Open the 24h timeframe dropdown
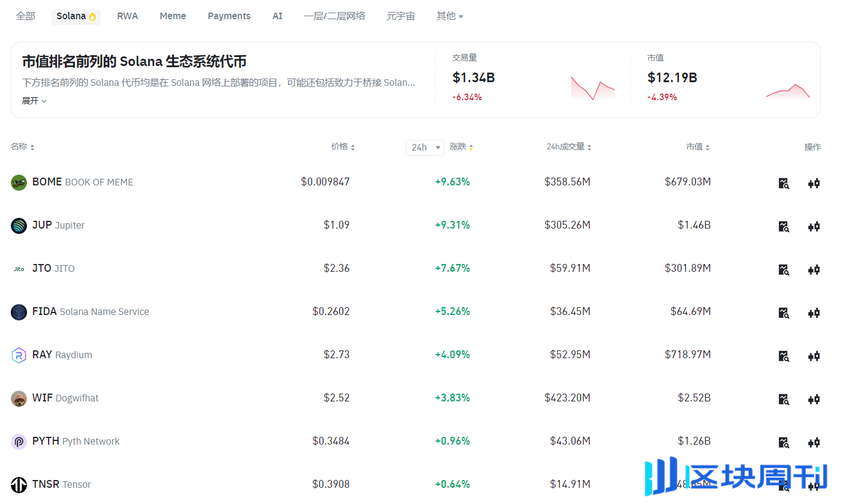845x504 pixels. point(424,147)
